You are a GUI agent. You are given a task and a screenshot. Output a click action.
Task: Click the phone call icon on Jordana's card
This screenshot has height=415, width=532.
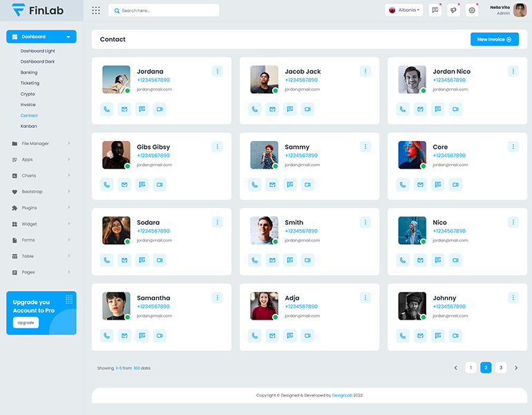click(x=106, y=109)
